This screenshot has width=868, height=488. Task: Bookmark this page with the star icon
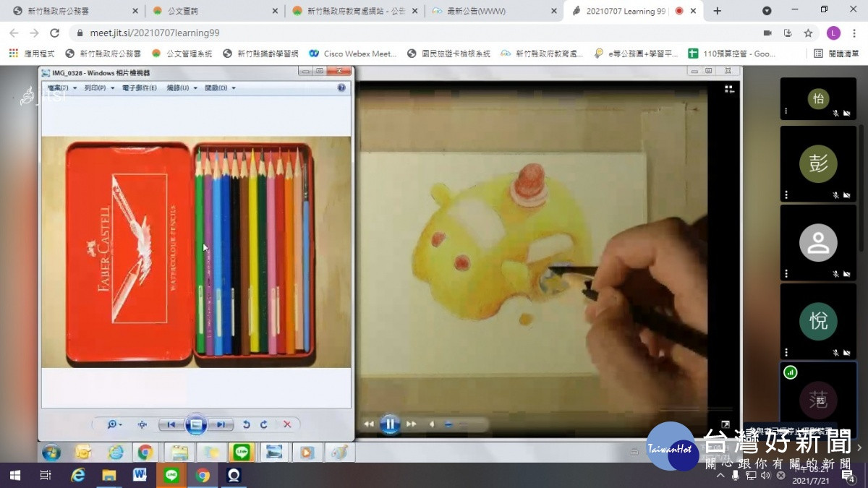(x=808, y=33)
